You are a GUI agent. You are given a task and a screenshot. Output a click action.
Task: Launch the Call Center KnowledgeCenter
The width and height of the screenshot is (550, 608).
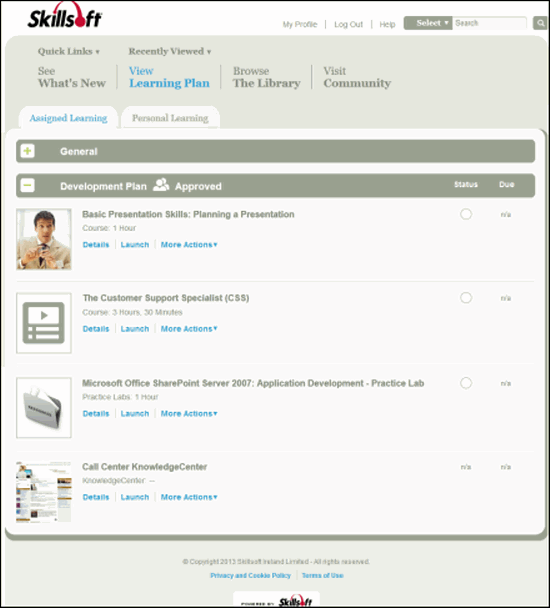135,497
